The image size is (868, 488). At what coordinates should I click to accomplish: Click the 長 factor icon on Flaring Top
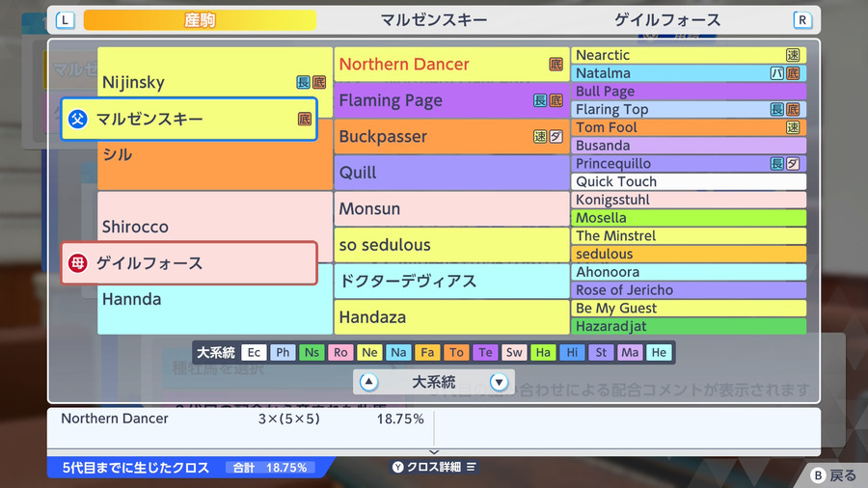(777, 109)
